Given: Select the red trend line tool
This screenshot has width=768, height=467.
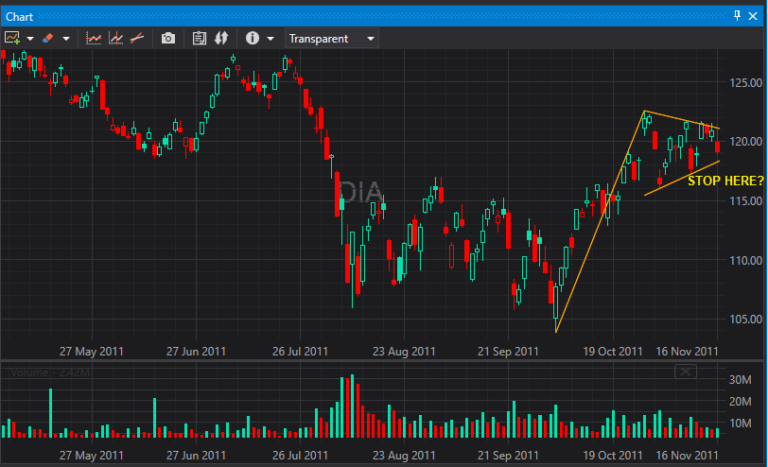Looking at the screenshot, I should coord(136,38).
